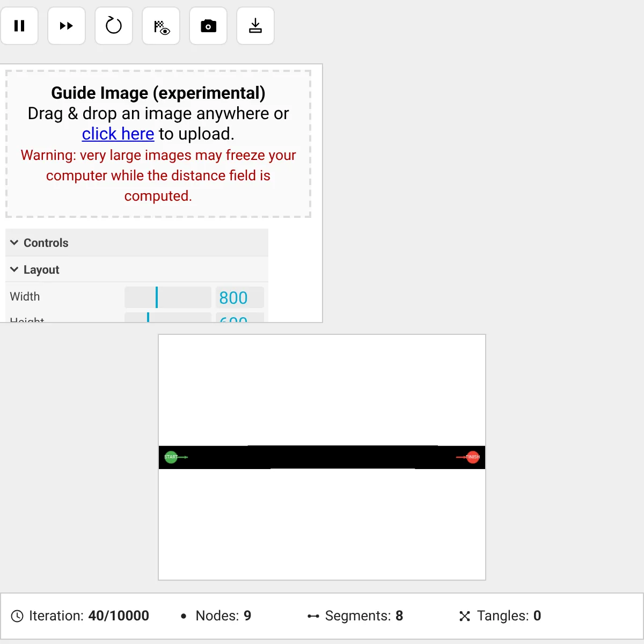Open the 'click here' upload link
Image resolution: width=644 pixels, height=644 pixels.
tap(118, 134)
